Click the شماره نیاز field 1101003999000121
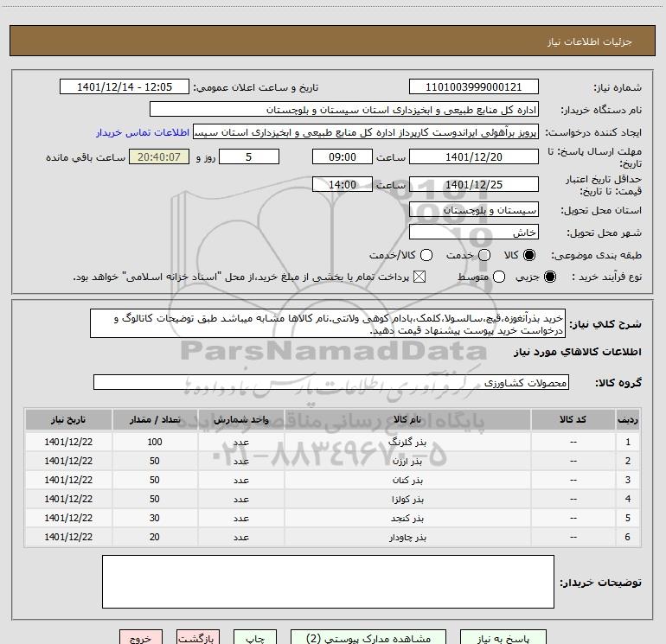The height and width of the screenshot is (644, 666). [x=474, y=86]
